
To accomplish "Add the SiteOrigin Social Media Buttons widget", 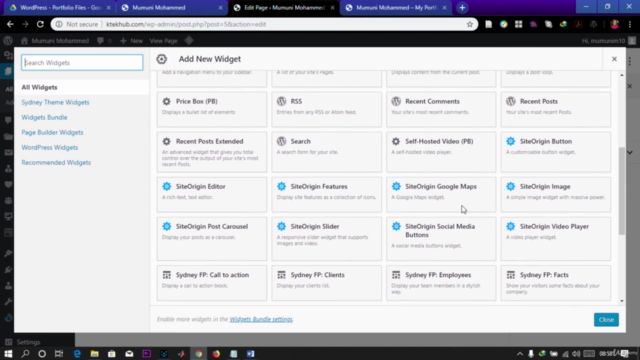I will 441,239.
